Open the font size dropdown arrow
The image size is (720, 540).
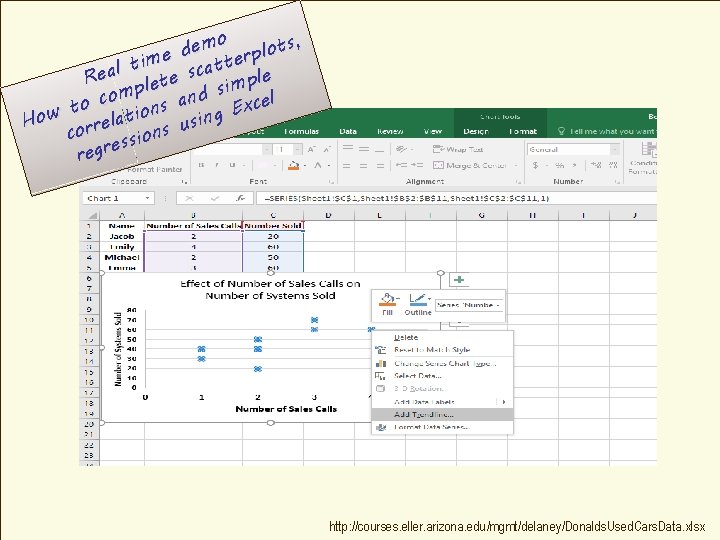point(298,149)
